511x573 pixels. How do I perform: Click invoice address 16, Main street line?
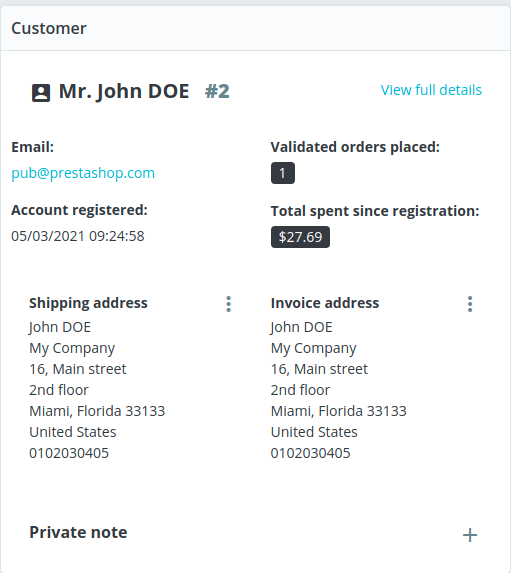pyautogui.click(x=319, y=369)
